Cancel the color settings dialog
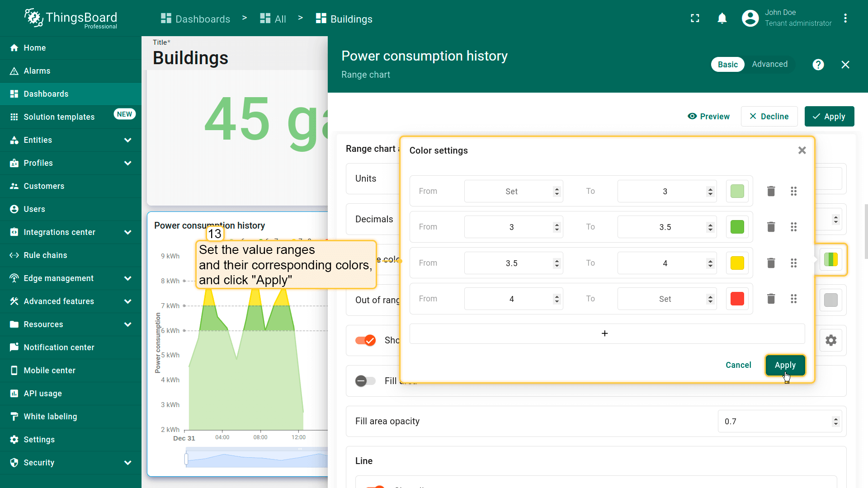 (x=738, y=365)
